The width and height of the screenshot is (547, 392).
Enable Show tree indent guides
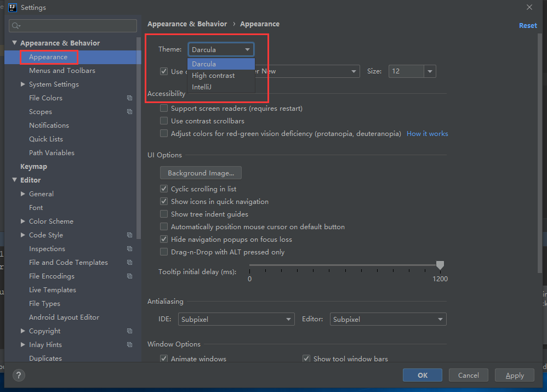click(x=164, y=214)
